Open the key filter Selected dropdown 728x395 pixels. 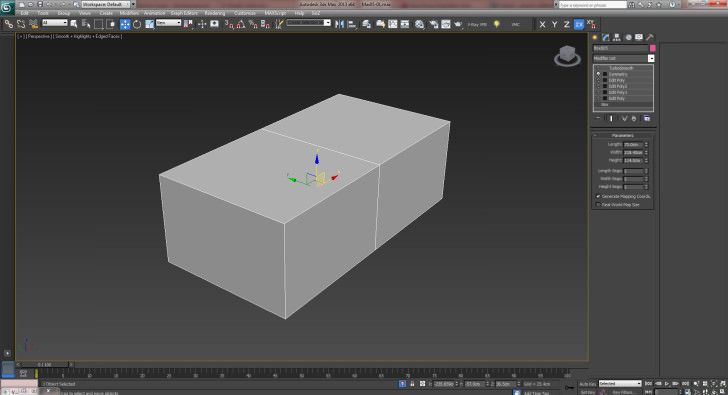point(620,384)
